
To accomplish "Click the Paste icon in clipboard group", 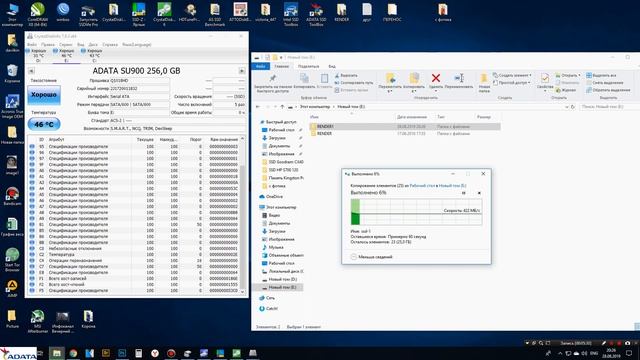I will click(x=324, y=78).
